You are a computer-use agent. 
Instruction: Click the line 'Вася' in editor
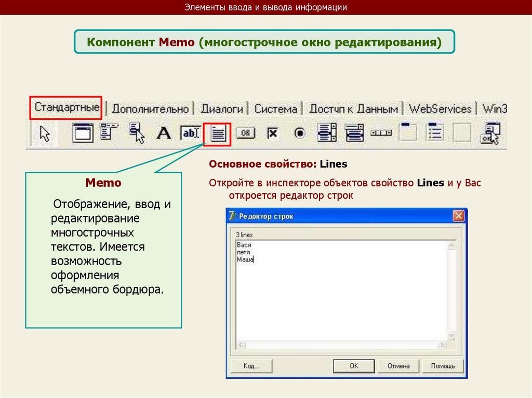pos(244,245)
